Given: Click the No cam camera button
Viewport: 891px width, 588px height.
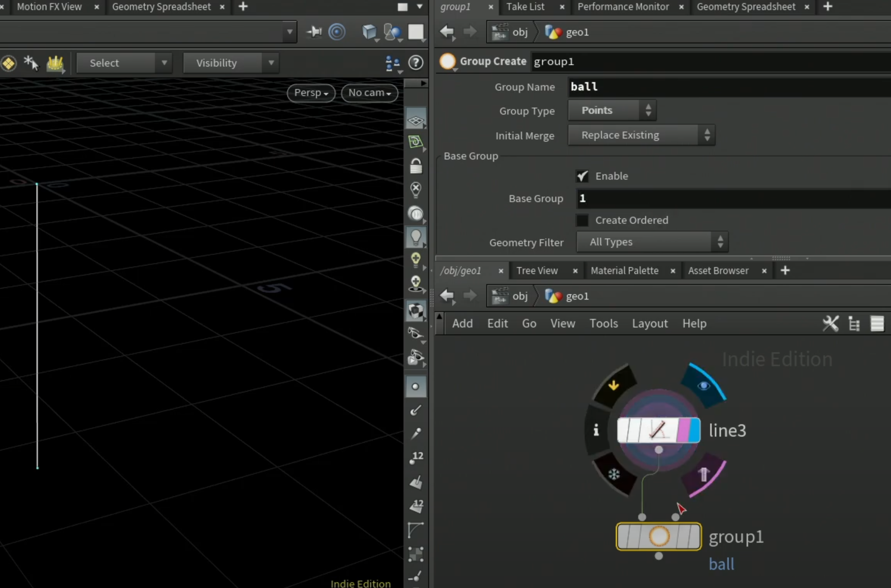Looking at the screenshot, I should pos(369,93).
